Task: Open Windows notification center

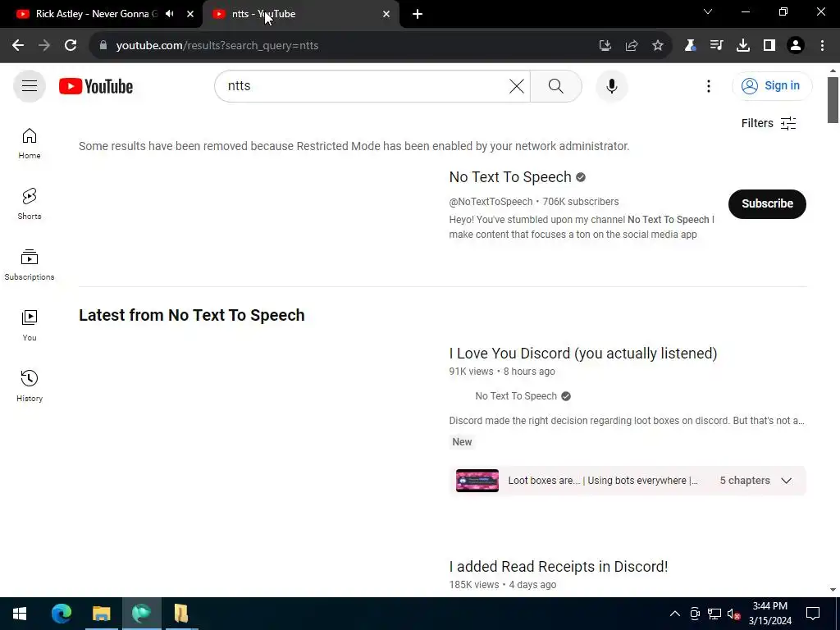Action: coord(813,614)
